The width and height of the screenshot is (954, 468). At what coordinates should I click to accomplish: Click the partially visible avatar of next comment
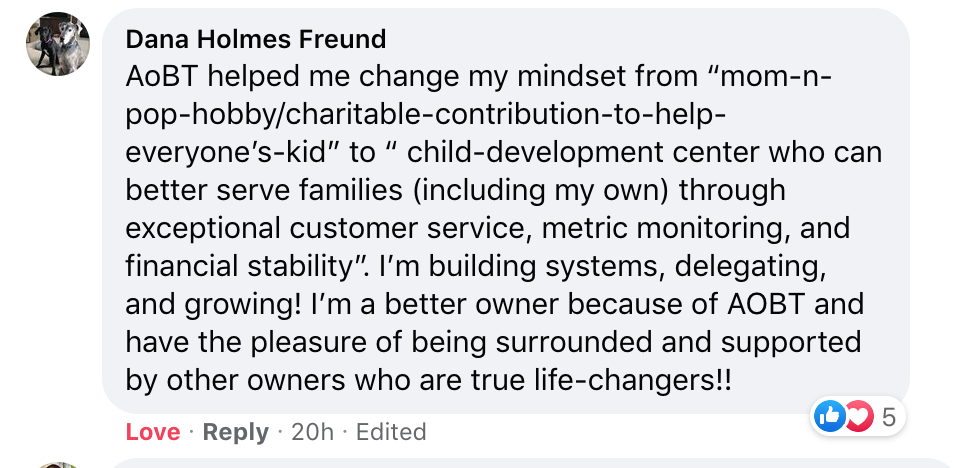[x=58, y=465]
